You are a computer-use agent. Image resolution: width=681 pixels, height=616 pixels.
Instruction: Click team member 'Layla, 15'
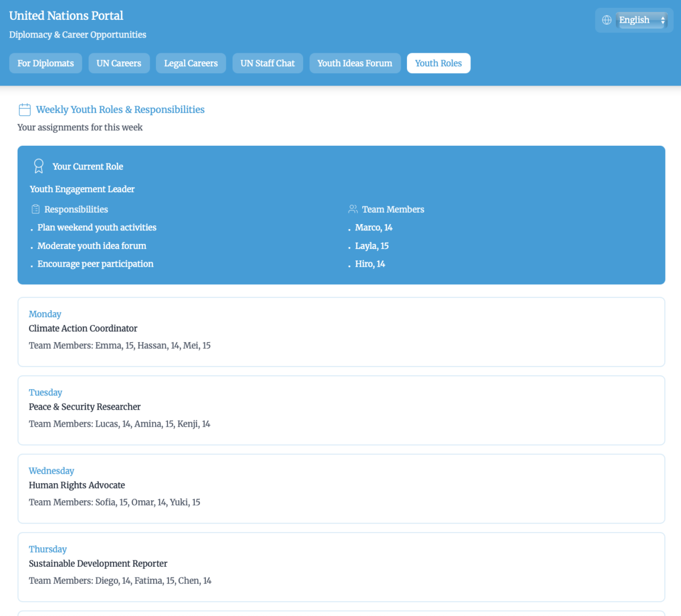(372, 246)
